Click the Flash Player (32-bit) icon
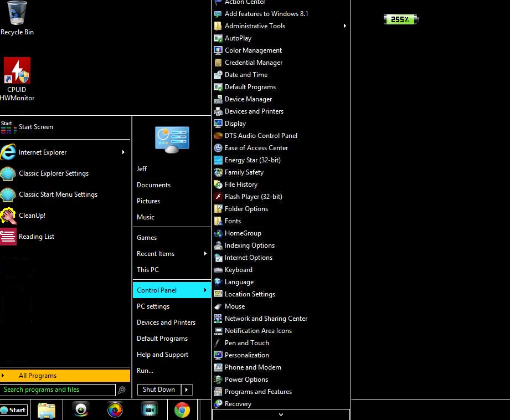Image resolution: width=510 pixels, height=420 pixels. (218, 197)
